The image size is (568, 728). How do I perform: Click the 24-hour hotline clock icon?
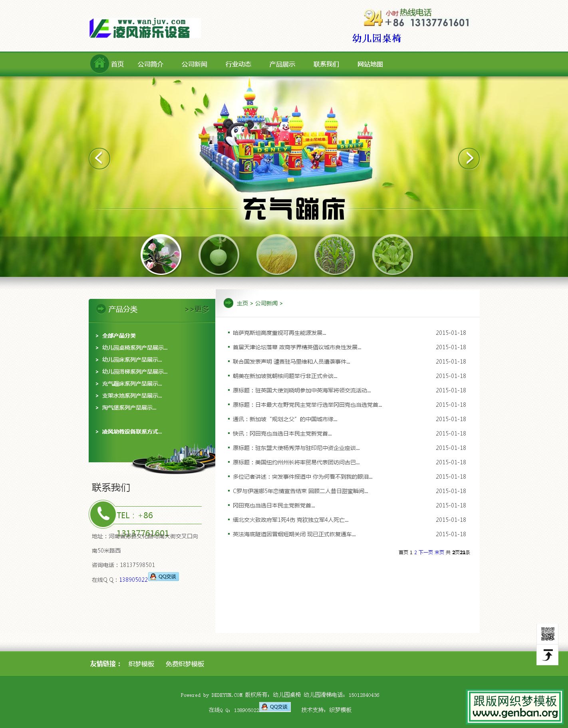[373, 18]
